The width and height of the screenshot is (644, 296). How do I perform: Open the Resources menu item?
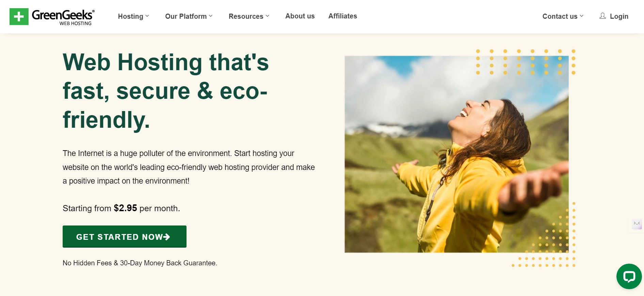coord(246,16)
